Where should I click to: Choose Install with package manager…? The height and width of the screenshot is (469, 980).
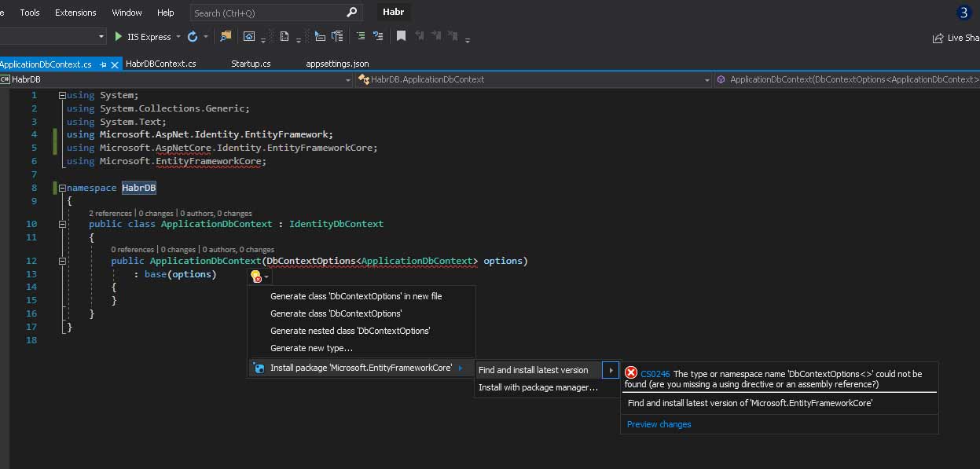coord(538,387)
